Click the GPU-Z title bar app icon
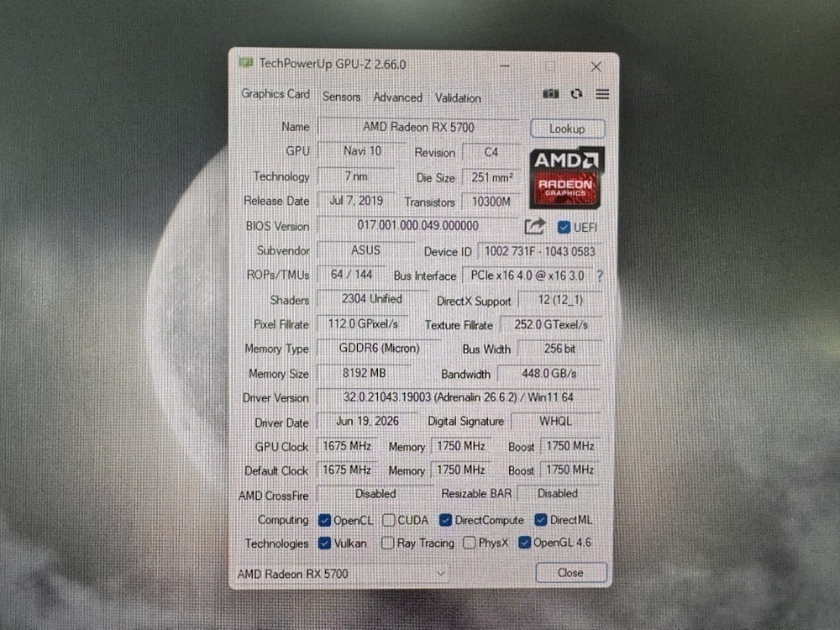Screen dimensions: 840x630 point(246,63)
